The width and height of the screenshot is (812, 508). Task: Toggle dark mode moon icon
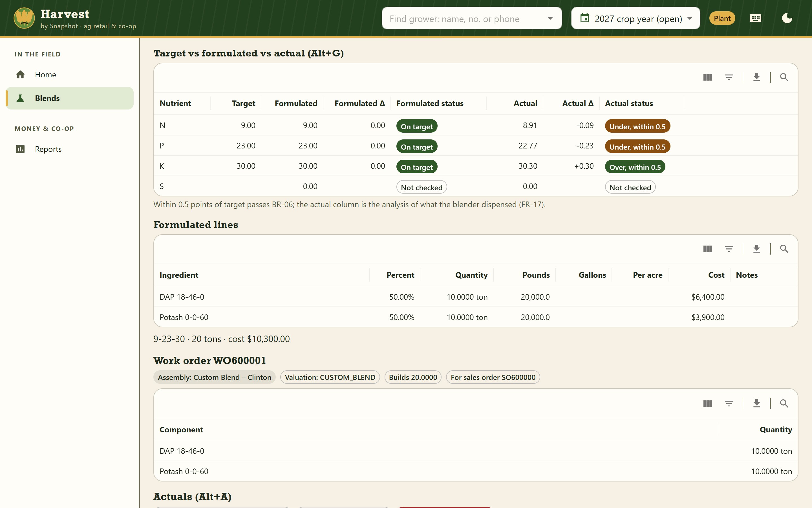pos(787,18)
